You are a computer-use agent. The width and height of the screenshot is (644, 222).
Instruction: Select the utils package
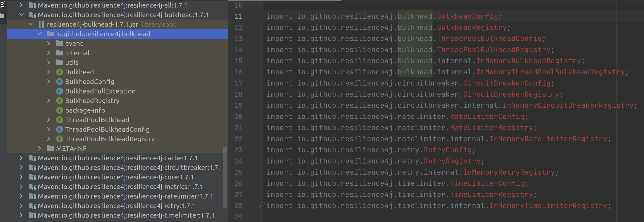(72, 62)
